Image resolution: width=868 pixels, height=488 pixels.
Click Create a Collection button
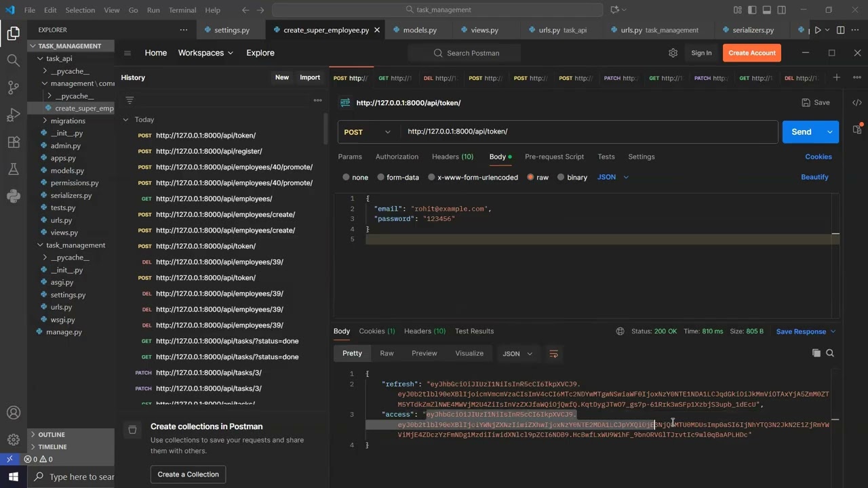coord(188,474)
